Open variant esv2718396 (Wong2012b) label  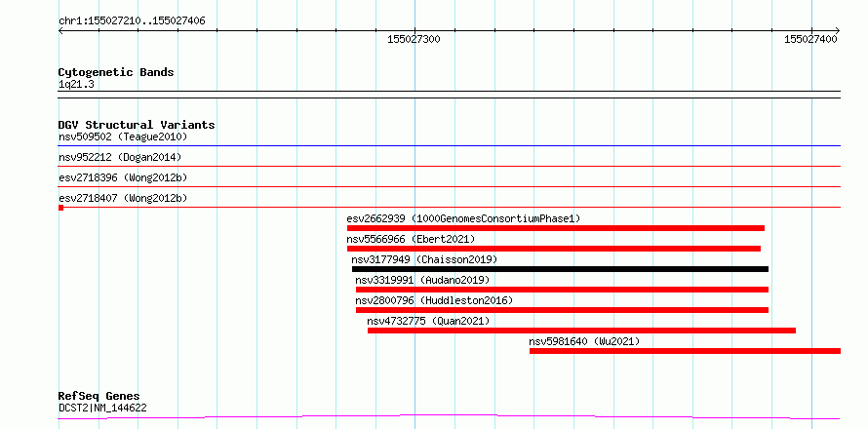click(x=123, y=177)
